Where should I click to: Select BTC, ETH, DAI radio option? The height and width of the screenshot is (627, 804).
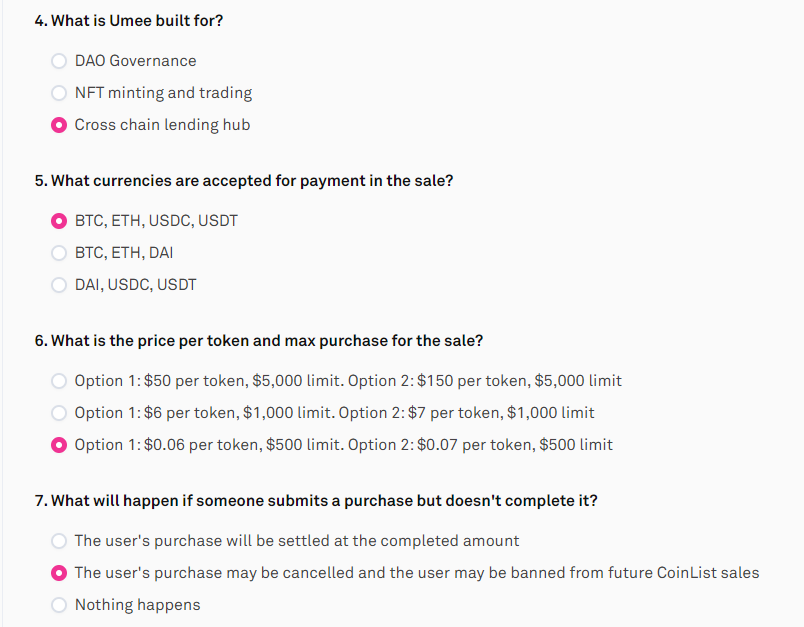click(59, 253)
